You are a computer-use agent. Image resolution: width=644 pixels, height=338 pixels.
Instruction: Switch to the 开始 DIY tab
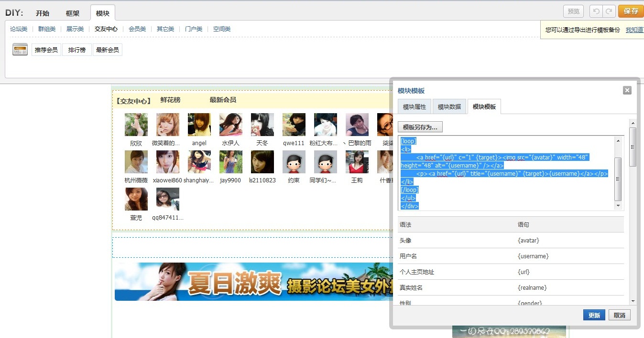pyautogui.click(x=43, y=13)
